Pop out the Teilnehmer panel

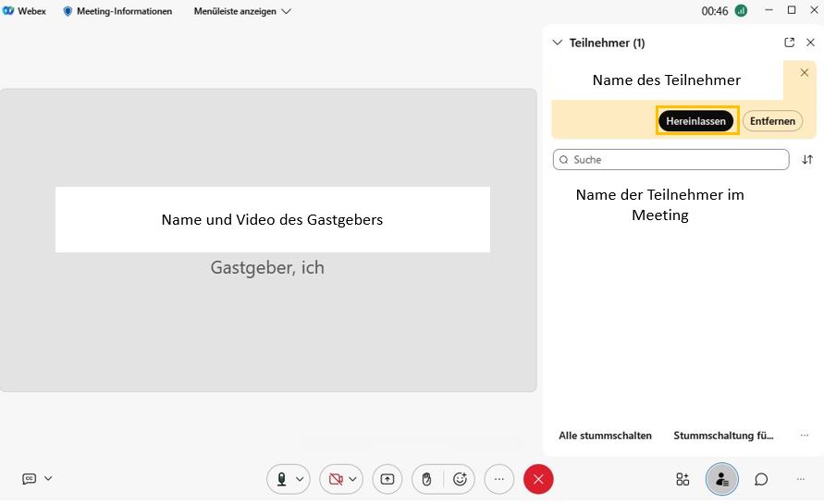[x=789, y=43]
